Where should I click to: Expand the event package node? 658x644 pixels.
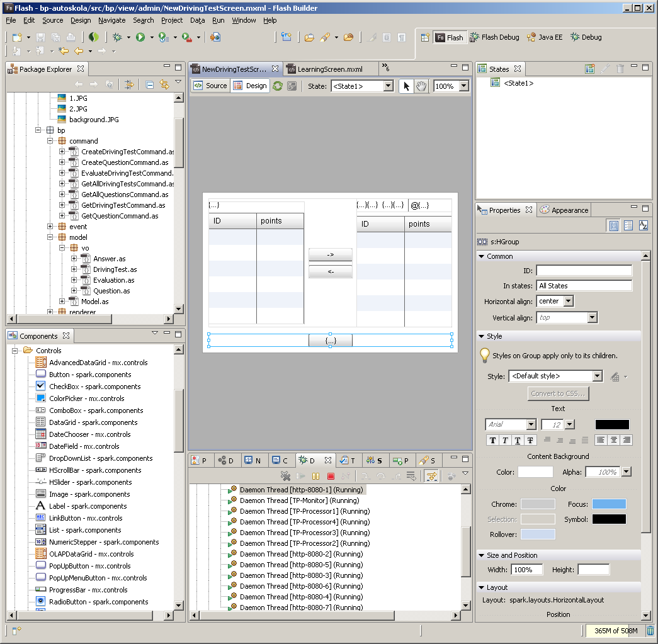click(x=50, y=227)
